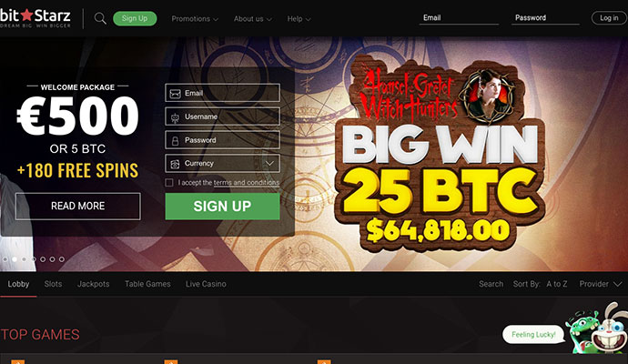The image size is (628, 364).
Task: Click the envelope icon in Email field
Action: coord(175,94)
